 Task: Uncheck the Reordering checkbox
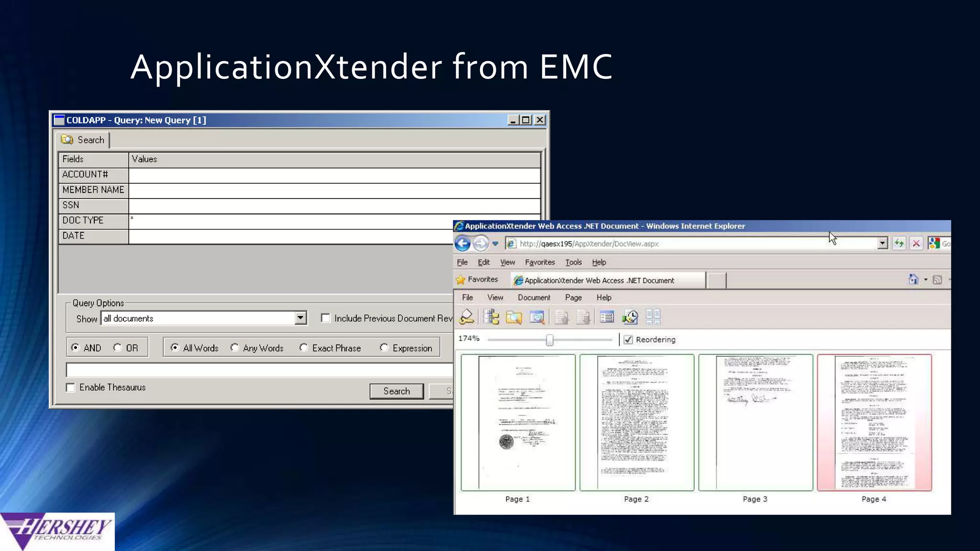(x=628, y=340)
